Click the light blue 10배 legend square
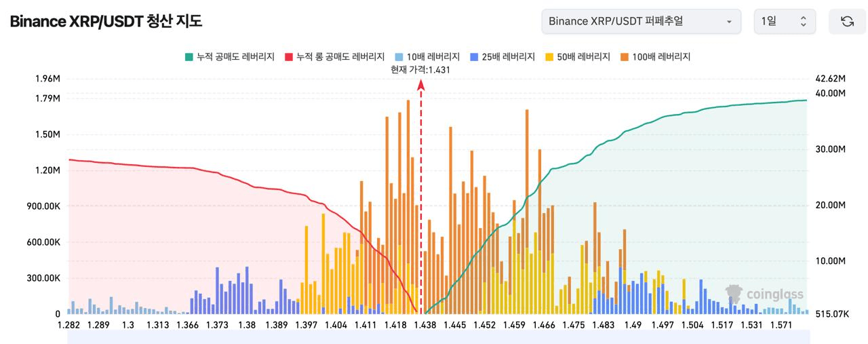The height and width of the screenshot is (344, 868). [399, 57]
